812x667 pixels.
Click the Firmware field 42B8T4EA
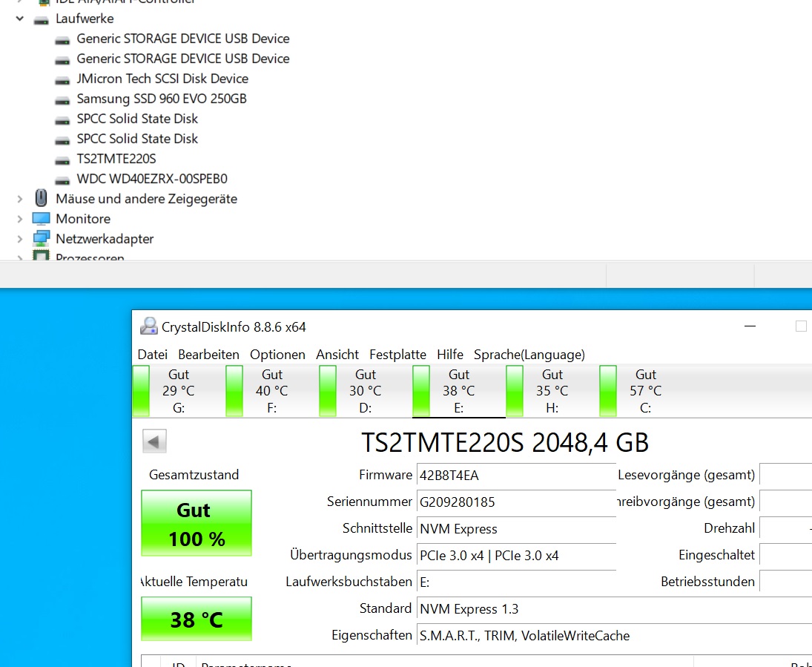516,476
